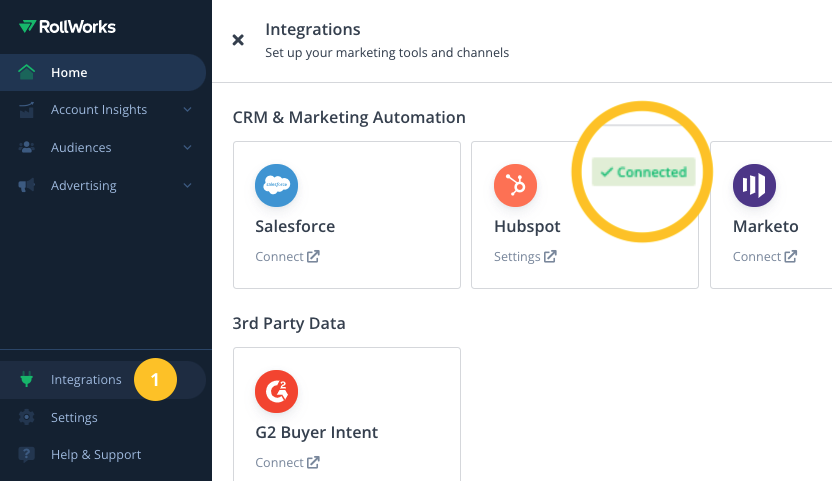Click the 3rd Party Data heading
Screen dimensions: 832x481
click(289, 323)
